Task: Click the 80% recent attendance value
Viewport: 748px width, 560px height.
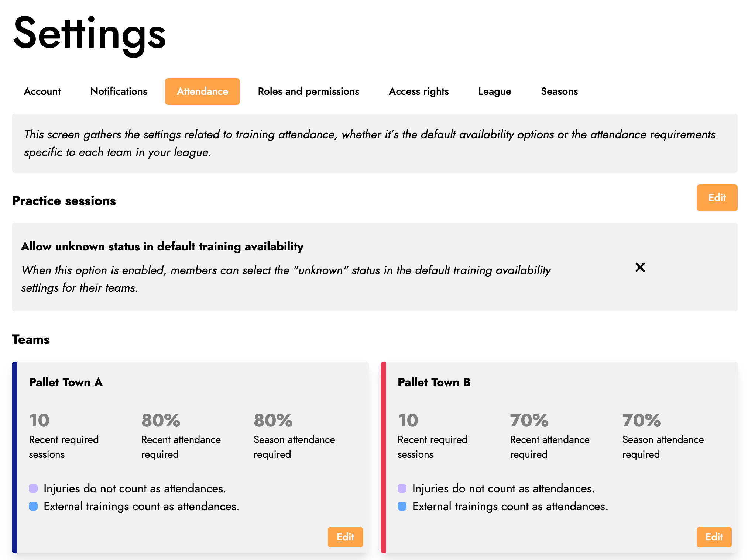Action: click(x=161, y=420)
